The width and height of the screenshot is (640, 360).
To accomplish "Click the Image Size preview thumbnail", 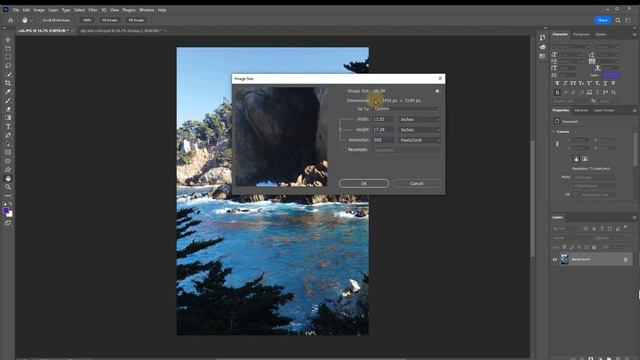I will pos(281,137).
